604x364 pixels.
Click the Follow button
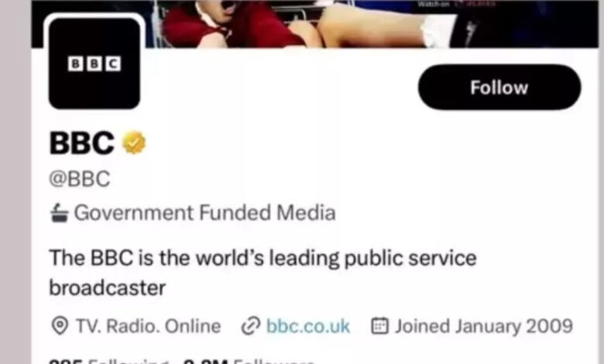point(499,88)
